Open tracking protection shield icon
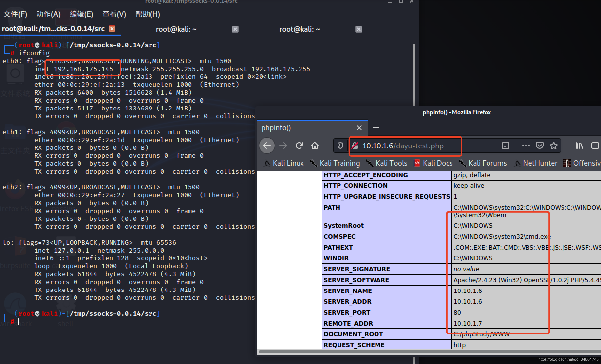 340,146
